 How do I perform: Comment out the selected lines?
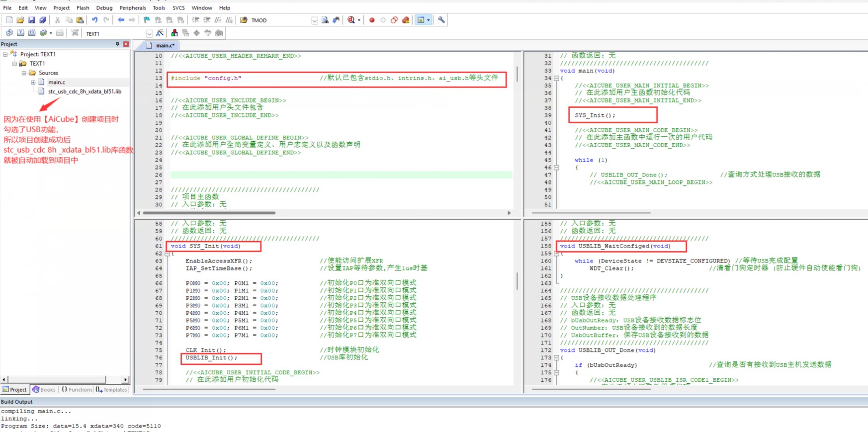(x=218, y=20)
